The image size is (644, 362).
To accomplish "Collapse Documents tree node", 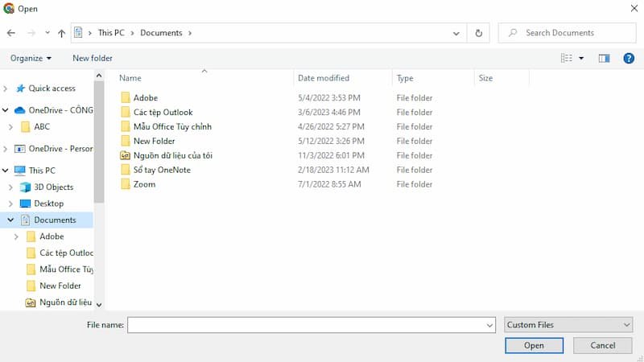I will coord(10,220).
